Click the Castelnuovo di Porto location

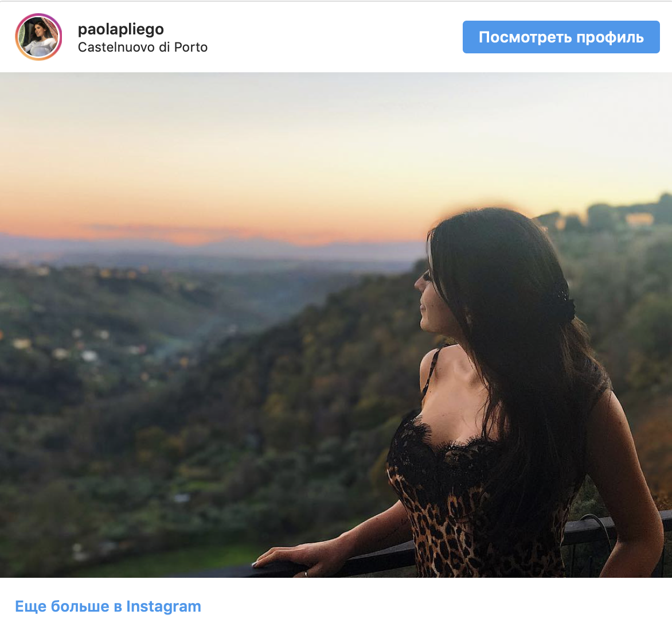pyautogui.click(x=142, y=48)
